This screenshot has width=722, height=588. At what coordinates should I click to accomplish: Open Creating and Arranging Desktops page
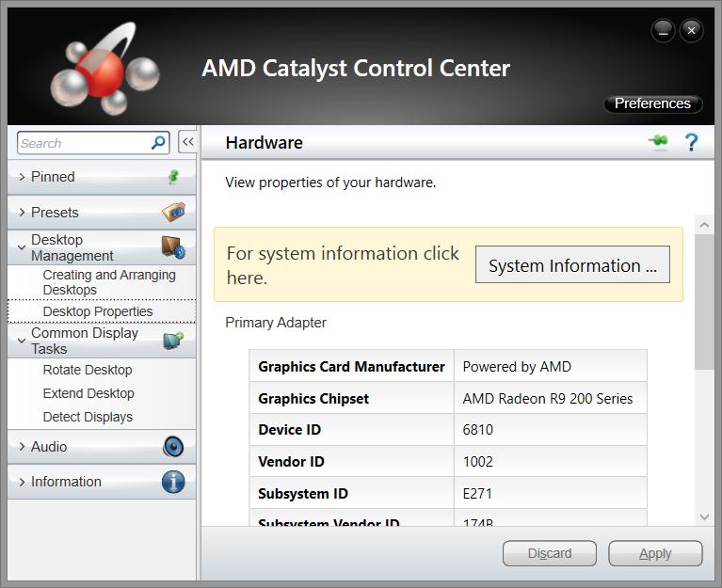click(x=109, y=282)
